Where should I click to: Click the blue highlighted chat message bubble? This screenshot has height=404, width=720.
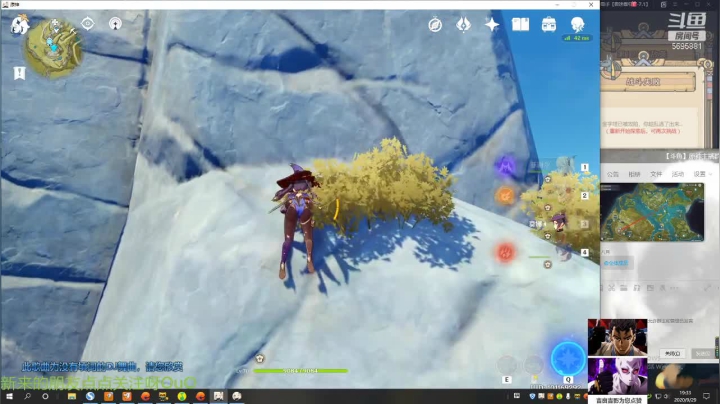click(616, 263)
